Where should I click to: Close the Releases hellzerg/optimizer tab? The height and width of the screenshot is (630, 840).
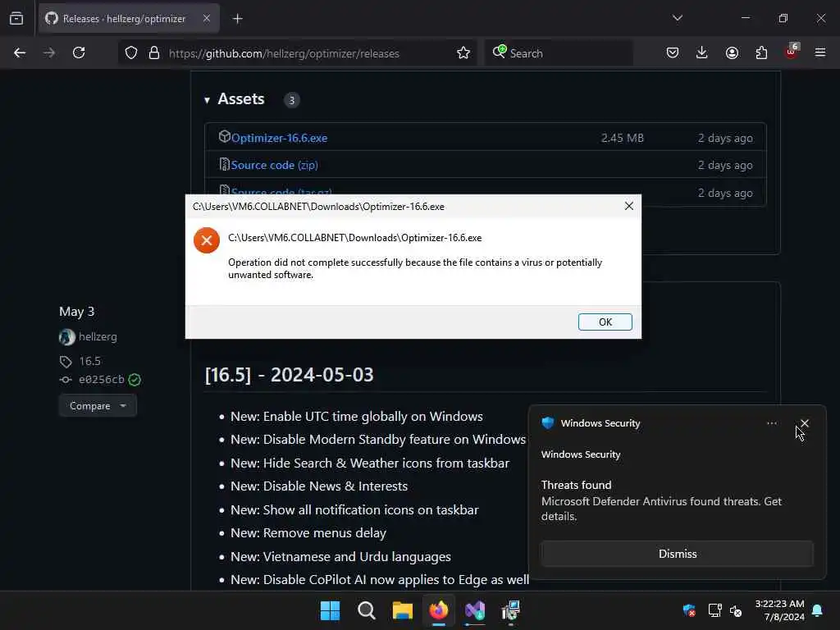(207, 18)
